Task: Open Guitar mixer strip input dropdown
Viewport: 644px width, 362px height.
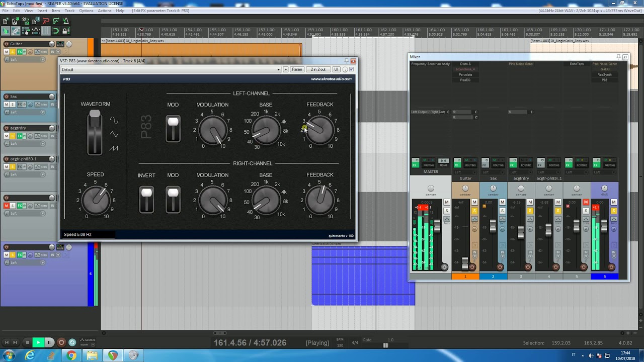Action: (465, 172)
